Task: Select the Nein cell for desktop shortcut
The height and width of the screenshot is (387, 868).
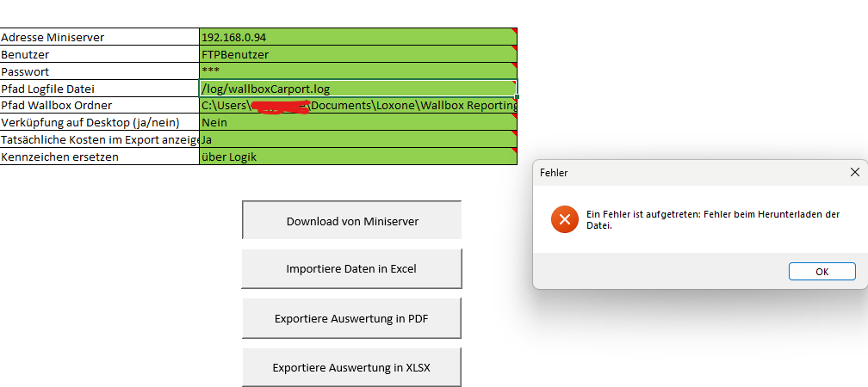Action: click(x=357, y=123)
